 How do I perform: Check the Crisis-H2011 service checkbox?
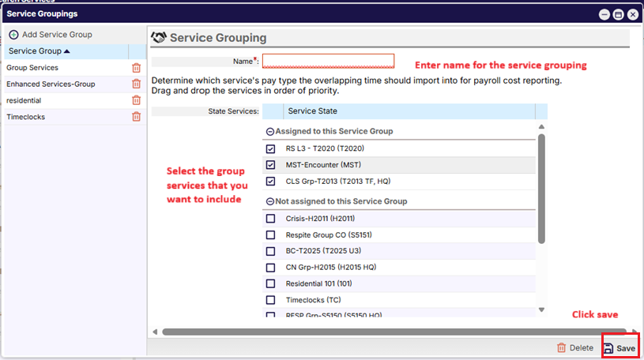click(271, 219)
